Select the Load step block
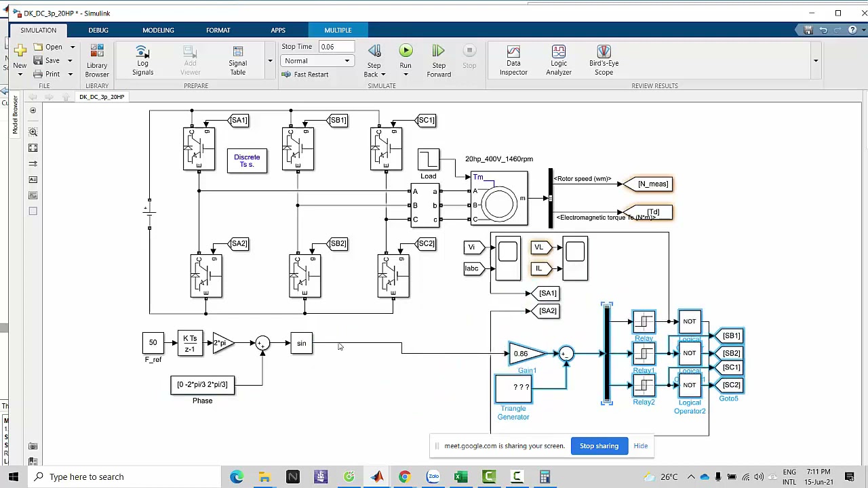The width and height of the screenshot is (868, 488). coord(429,160)
